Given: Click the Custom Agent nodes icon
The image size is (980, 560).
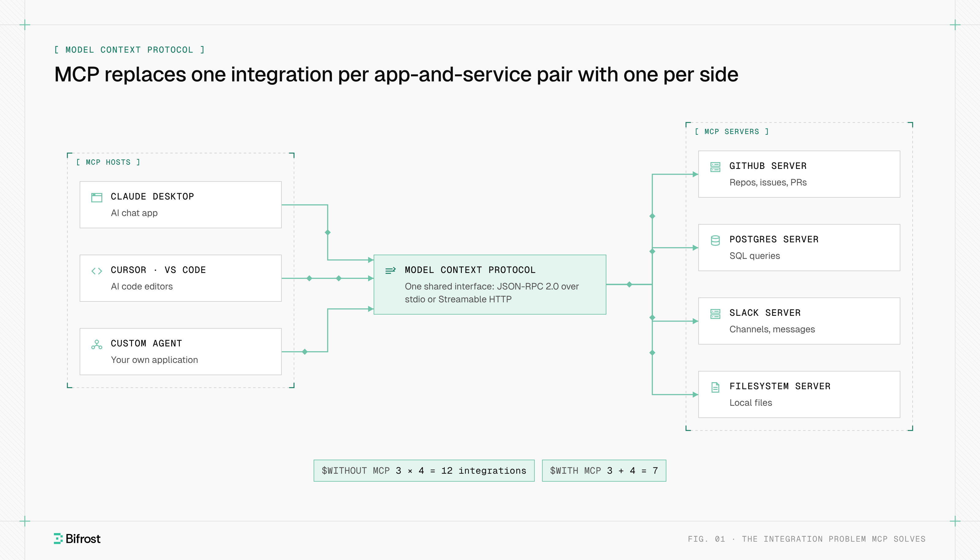Looking at the screenshot, I should pyautogui.click(x=96, y=344).
